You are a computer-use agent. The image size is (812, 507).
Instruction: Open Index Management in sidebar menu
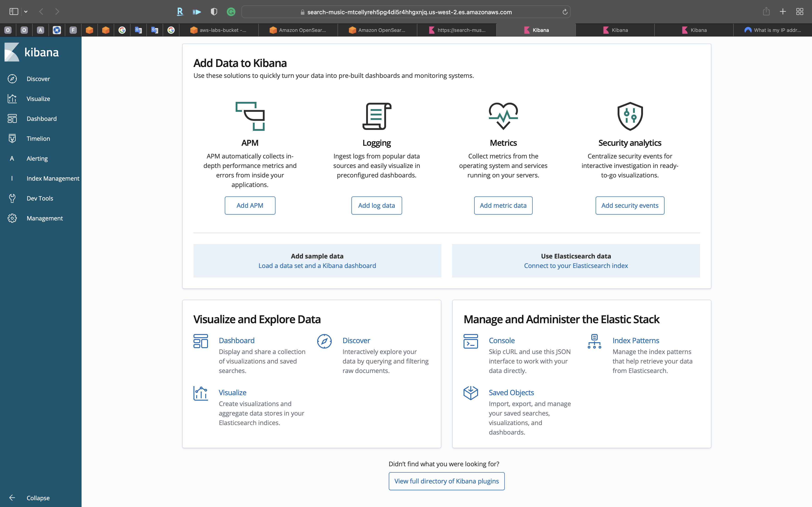(x=53, y=178)
